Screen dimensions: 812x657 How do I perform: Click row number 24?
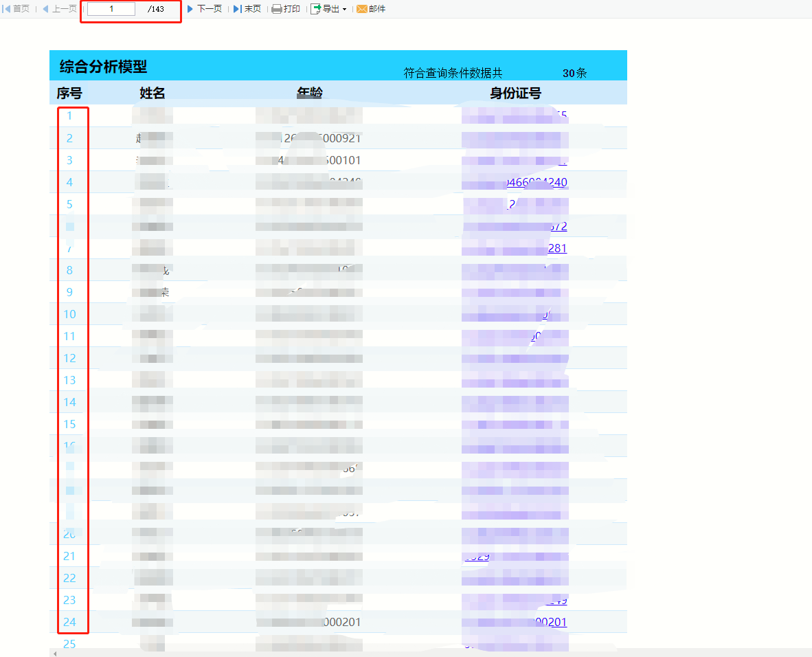pyautogui.click(x=69, y=622)
